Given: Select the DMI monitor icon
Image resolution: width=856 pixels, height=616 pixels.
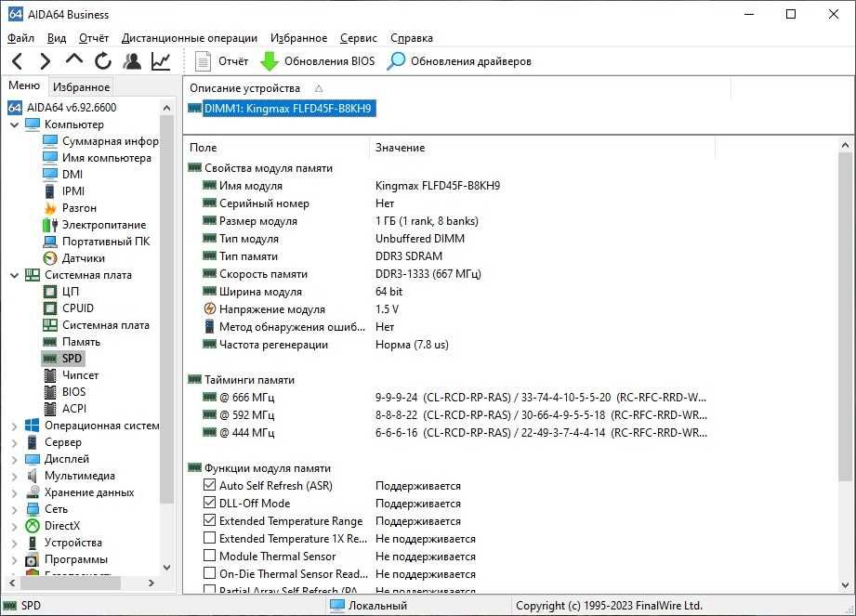Looking at the screenshot, I should tap(50, 175).
